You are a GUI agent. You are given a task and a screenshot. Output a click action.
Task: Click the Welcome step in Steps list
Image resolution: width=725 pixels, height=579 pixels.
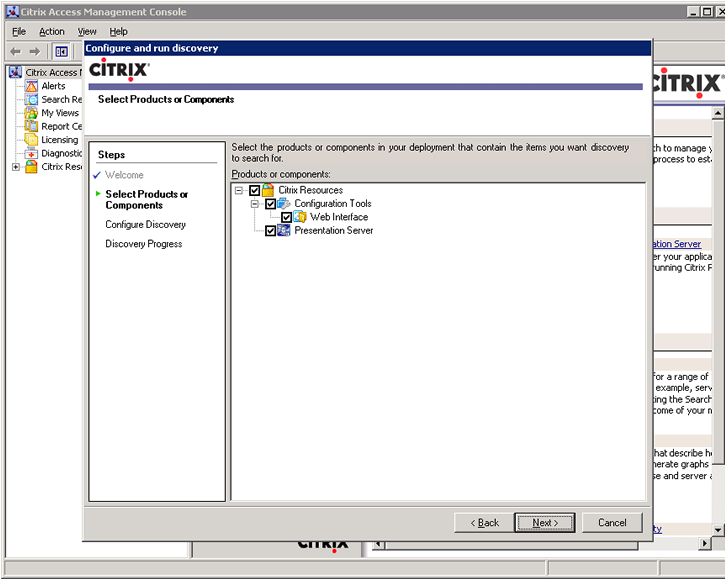click(124, 175)
